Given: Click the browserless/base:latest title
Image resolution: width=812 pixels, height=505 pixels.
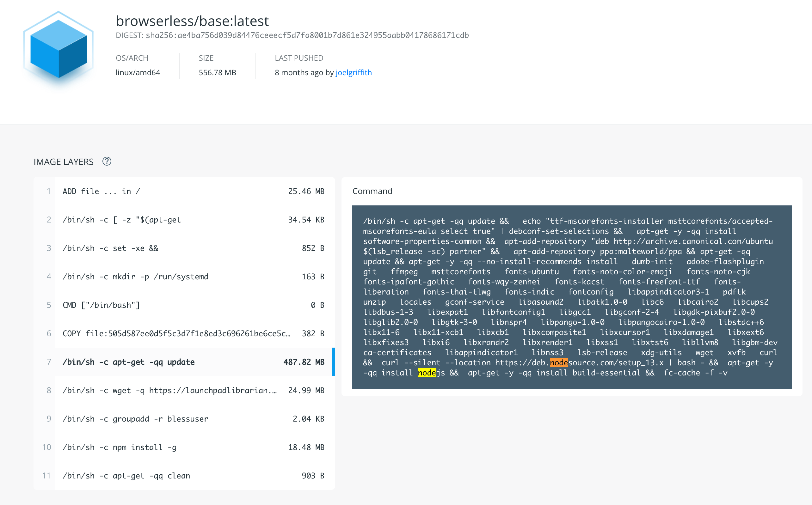Looking at the screenshot, I should click(193, 21).
